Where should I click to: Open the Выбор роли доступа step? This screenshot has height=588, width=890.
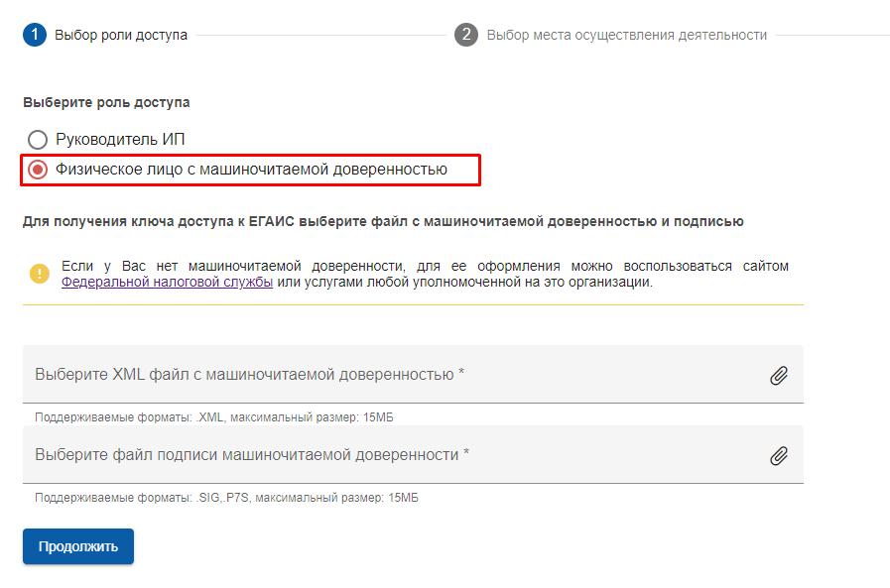(121, 35)
